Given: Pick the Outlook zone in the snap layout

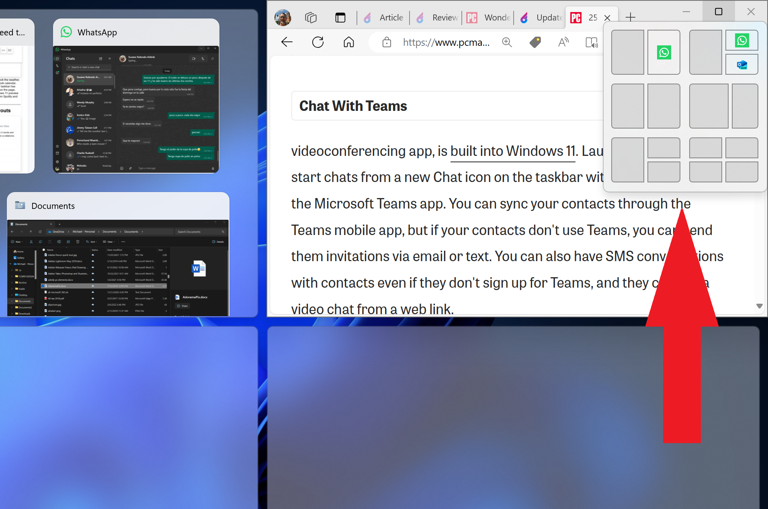Looking at the screenshot, I should (741, 65).
